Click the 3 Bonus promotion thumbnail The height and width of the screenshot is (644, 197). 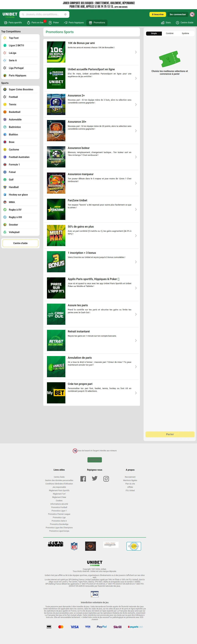coord(56,262)
